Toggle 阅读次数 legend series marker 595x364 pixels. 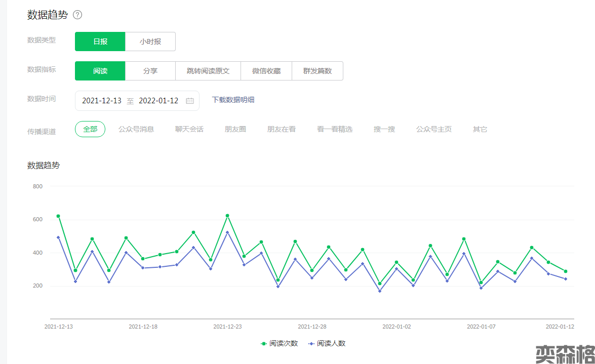[264, 343]
